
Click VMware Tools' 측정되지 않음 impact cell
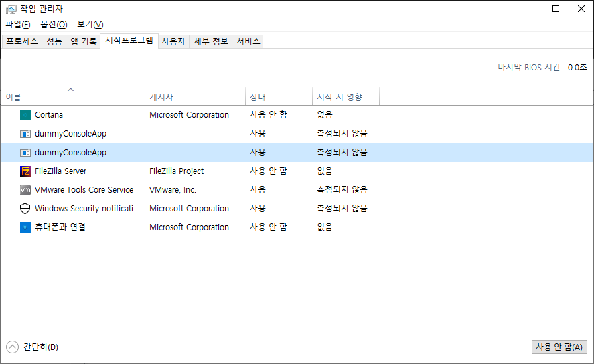342,190
